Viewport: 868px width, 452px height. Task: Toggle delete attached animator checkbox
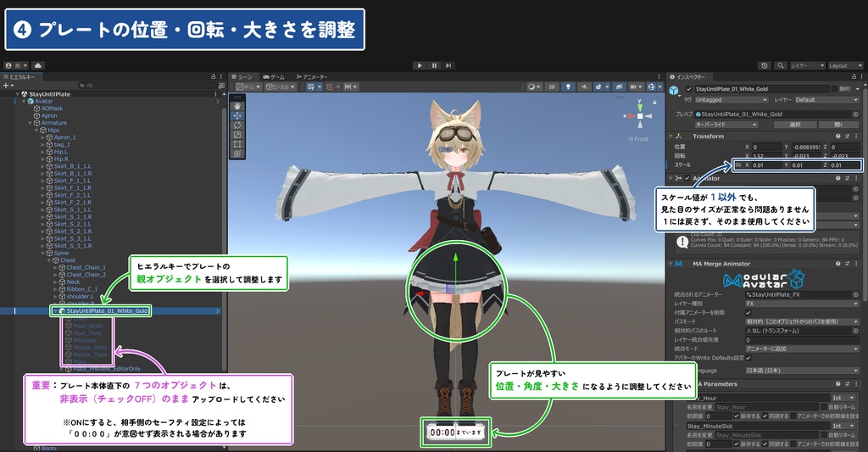[748, 312]
